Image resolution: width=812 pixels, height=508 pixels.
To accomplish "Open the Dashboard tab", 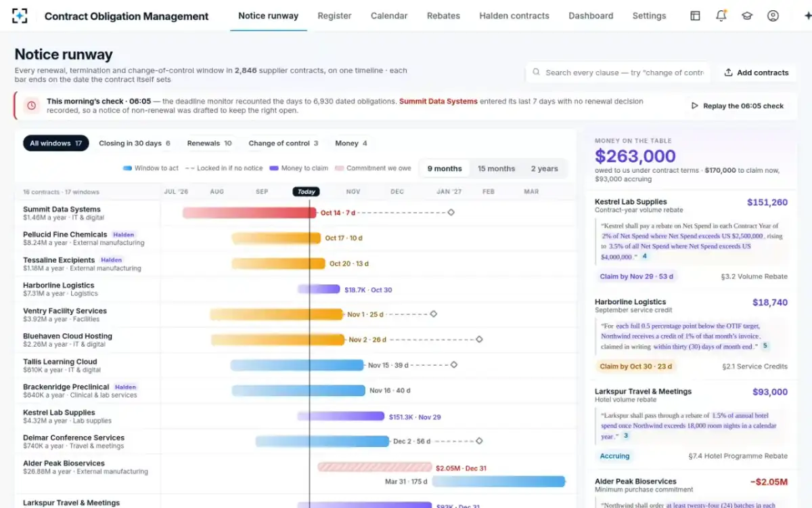I will pyautogui.click(x=591, y=16).
